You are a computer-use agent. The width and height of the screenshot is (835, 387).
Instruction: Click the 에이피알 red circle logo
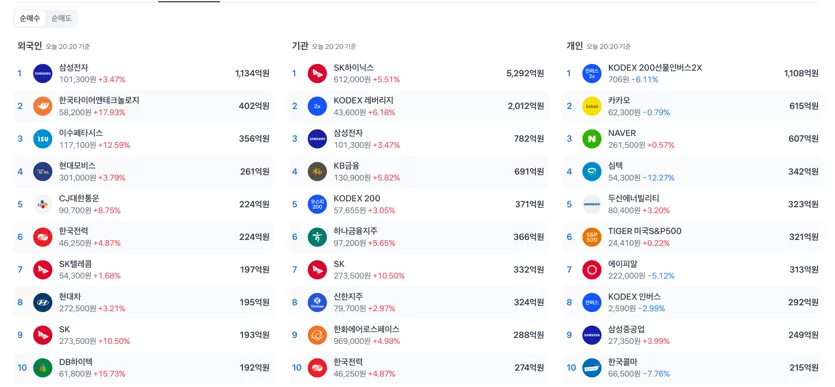592,270
